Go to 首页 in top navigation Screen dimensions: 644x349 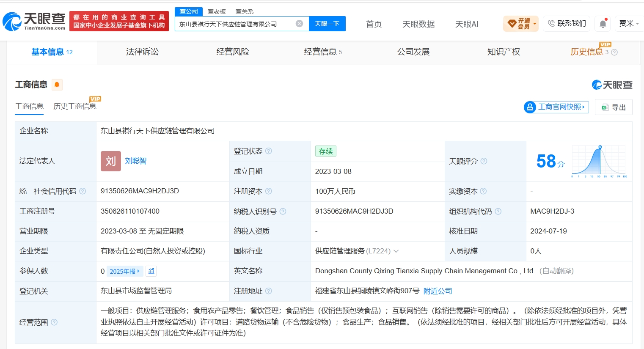pyautogui.click(x=374, y=24)
